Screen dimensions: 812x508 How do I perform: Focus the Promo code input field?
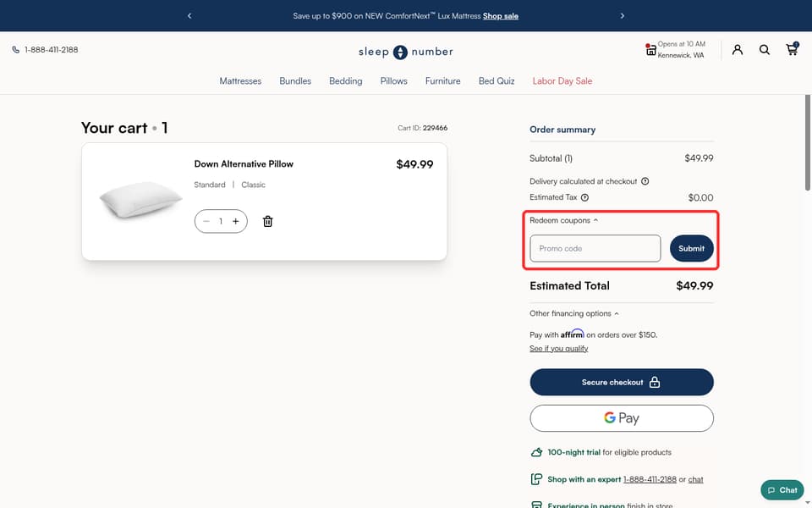(595, 248)
